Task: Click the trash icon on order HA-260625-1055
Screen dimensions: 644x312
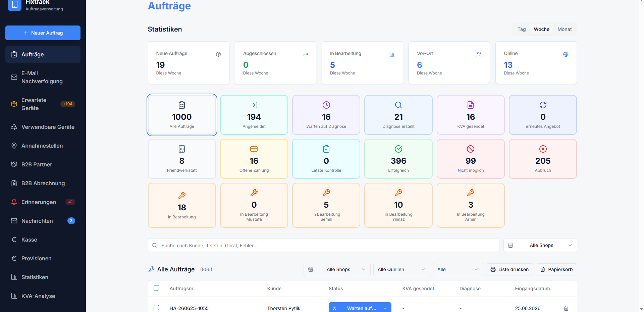Action: [x=566, y=308]
